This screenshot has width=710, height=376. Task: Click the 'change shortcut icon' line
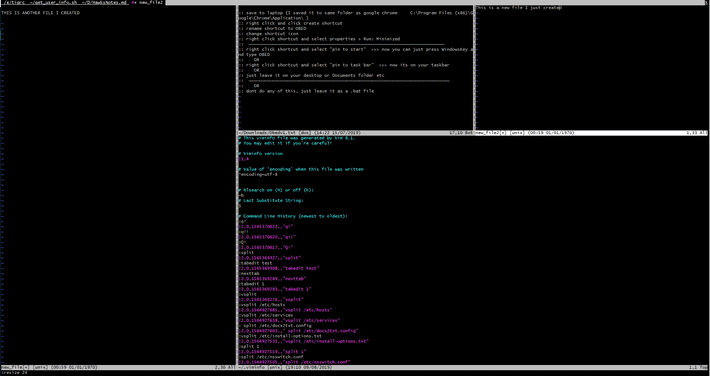[x=269, y=34]
